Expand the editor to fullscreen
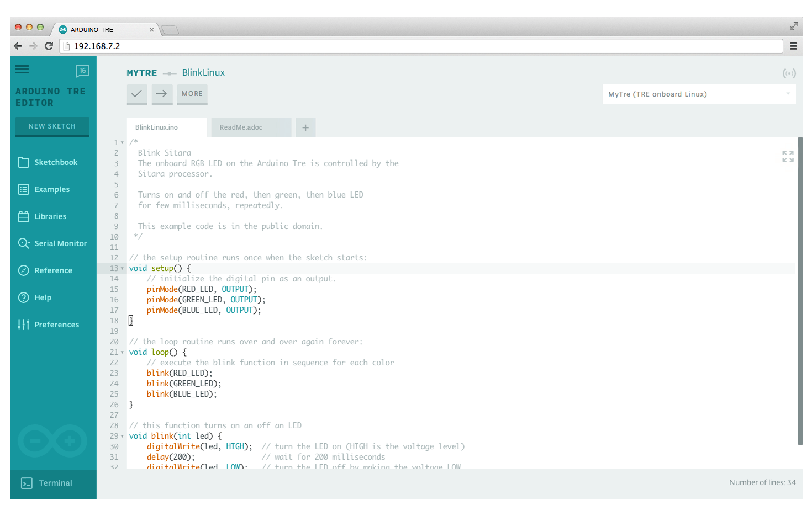Viewport: 812px width, 516px height. pyautogui.click(x=787, y=157)
